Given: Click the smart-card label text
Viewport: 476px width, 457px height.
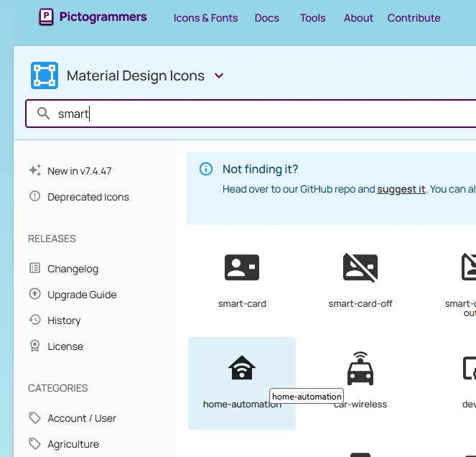Looking at the screenshot, I should (242, 303).
